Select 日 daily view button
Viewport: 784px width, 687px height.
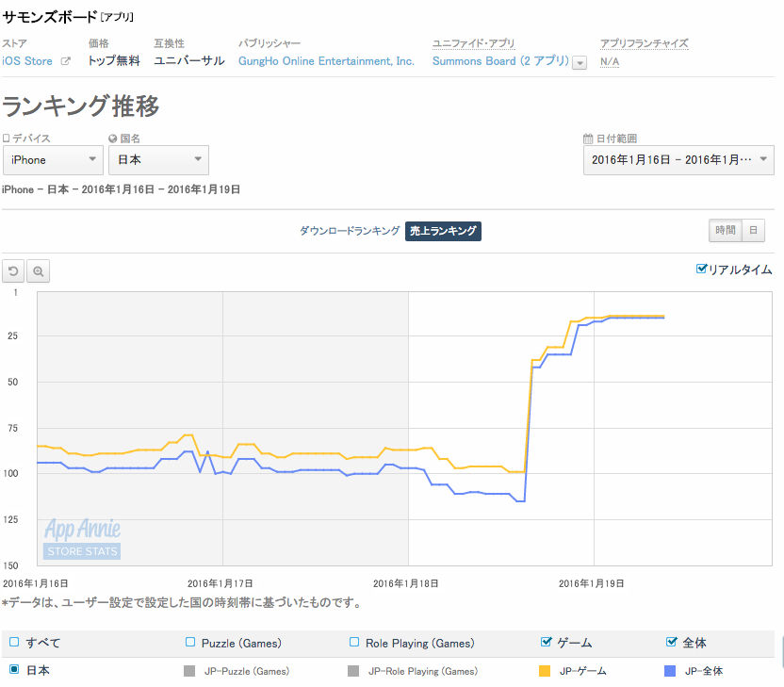(754, 231)
